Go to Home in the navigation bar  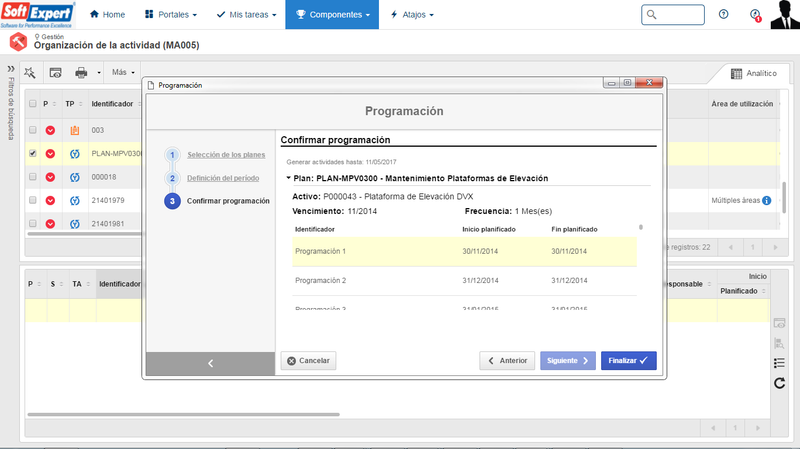[x=107, y=15]
